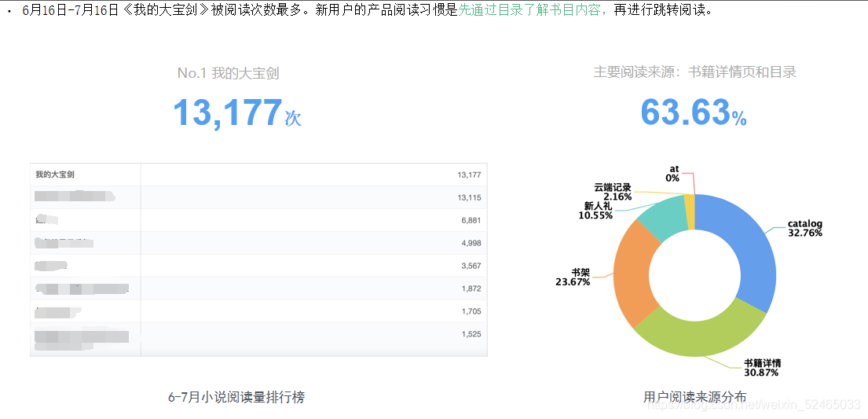The width and height of the screenshot is (868, 419).
Task: Click the 书籍详情 30.87% label
Action: (x=762, y=368)
